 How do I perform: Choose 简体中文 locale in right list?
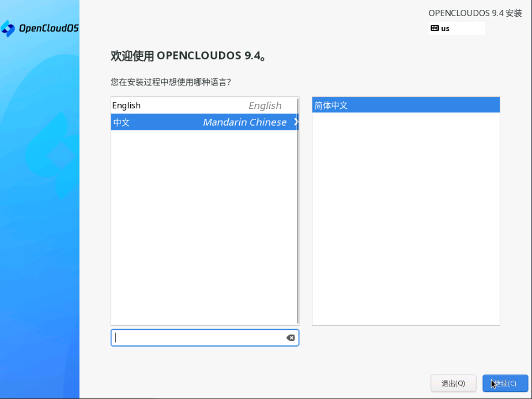click(406, 105)
